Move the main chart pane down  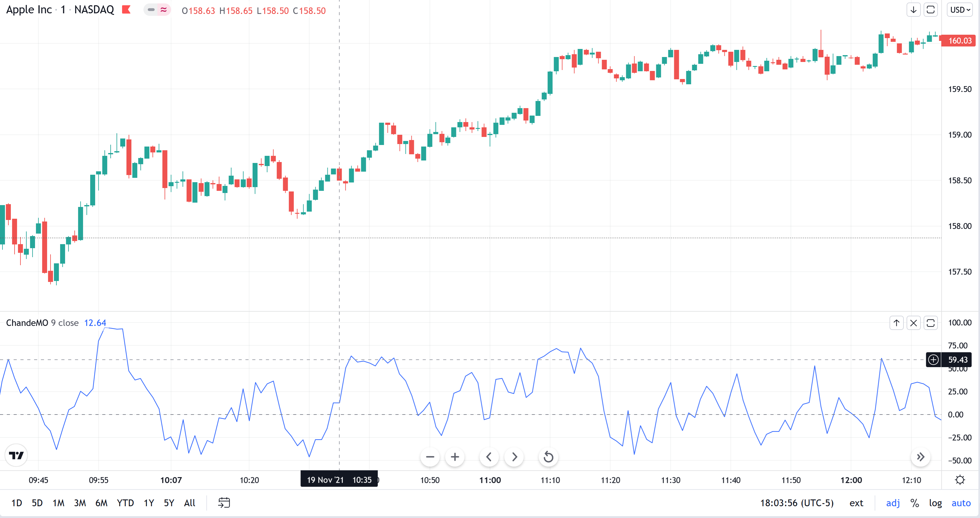tap(913, 10)
